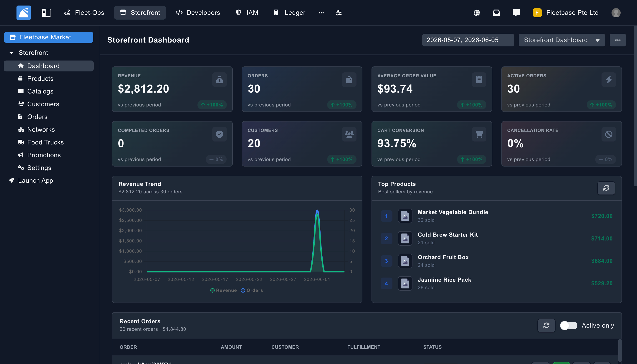Switch to the Fleet-Ops tab

click(84, 13)
